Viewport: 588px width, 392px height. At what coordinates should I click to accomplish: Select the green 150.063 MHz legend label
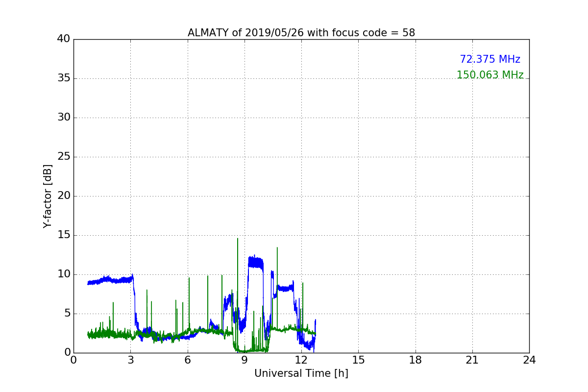click(x=490, y=75)
